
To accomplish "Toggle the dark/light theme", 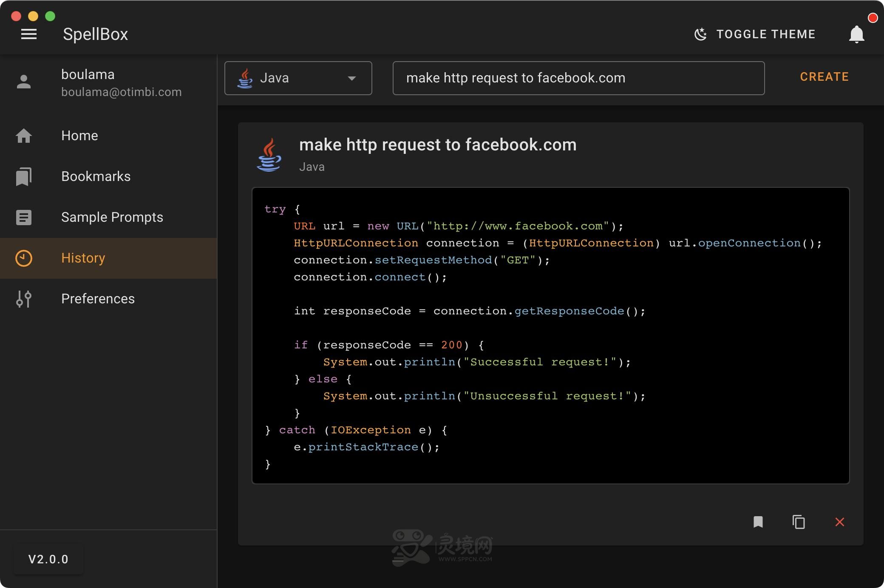I will 755,34.
